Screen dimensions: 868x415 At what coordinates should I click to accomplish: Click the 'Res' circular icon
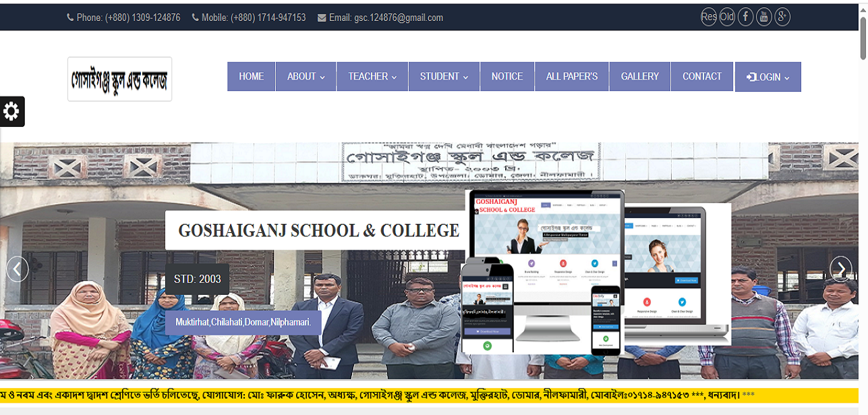click(x=708, y=17)
